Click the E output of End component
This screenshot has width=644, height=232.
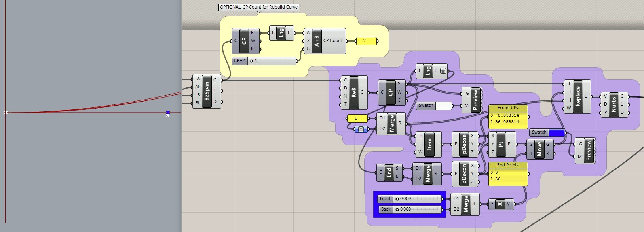tap(397, 176)
